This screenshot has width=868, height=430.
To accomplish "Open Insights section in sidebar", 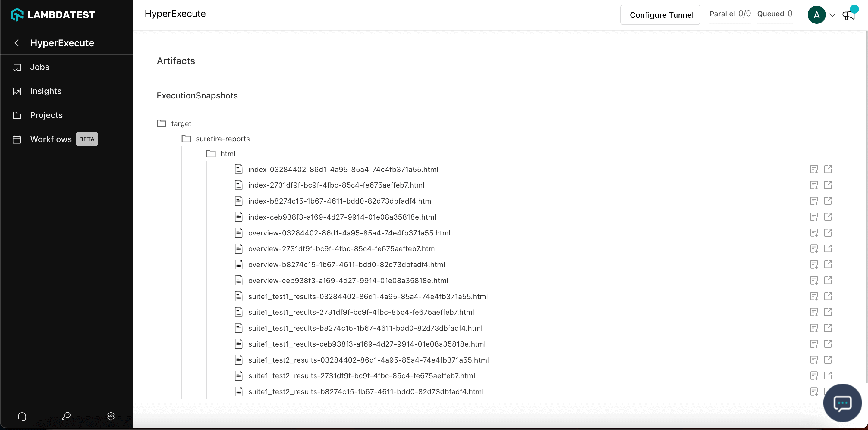I will (46, 91).
